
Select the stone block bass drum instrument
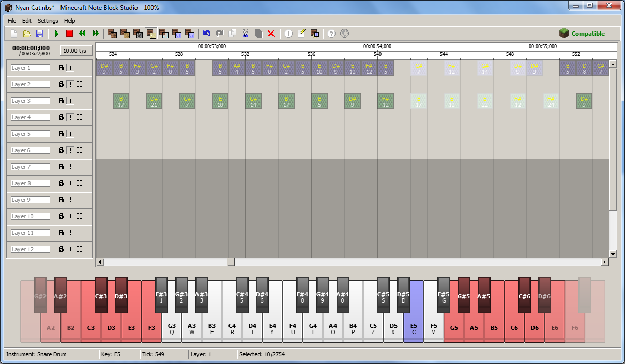[138, 34]
